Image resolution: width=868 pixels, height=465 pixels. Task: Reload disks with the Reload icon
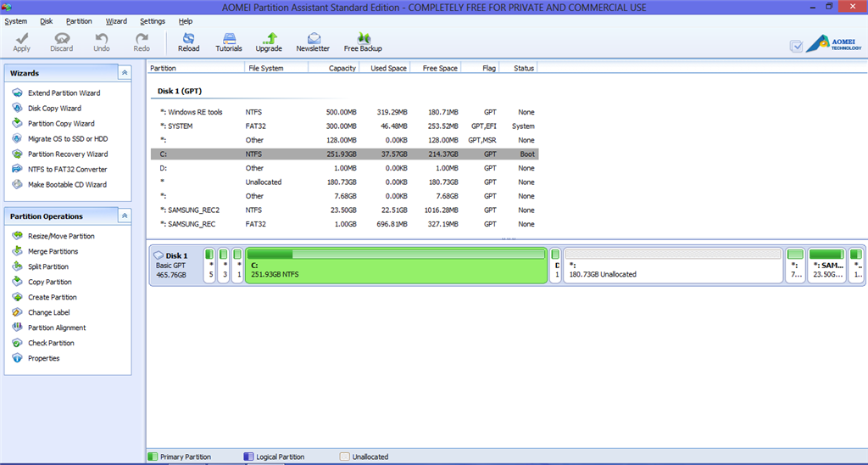click(188, 38)
